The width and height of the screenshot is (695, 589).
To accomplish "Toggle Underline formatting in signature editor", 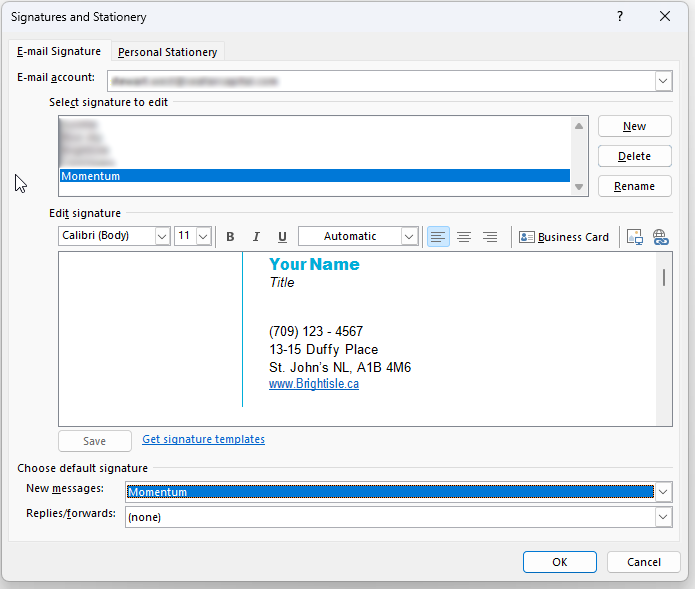I will (x=282, y=237).
